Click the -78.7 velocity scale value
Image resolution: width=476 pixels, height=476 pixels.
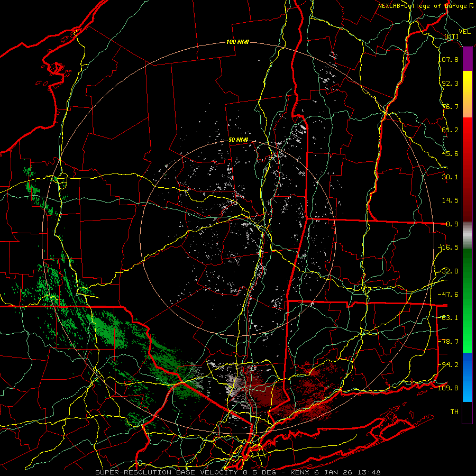coord(448,342)
